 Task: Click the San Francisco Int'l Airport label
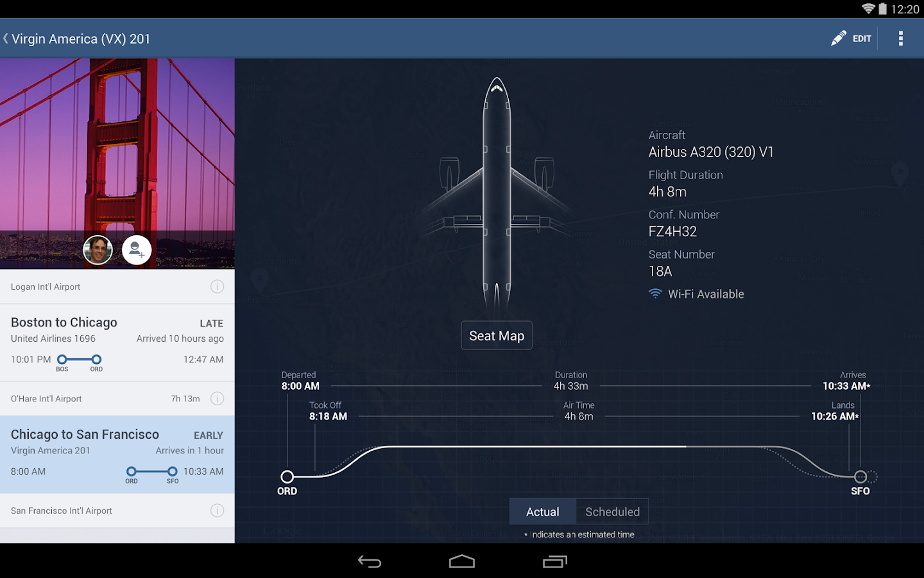point(61,511)
